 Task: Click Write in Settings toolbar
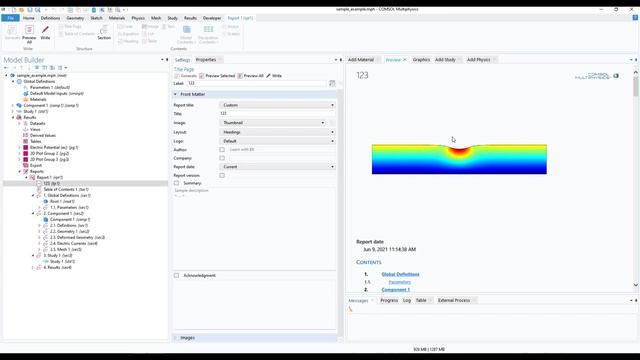(274, 76)
